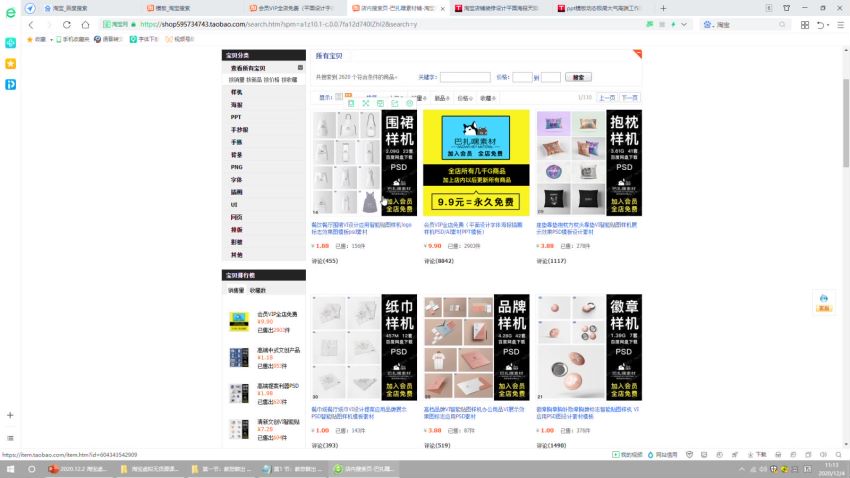850x478 pixels.
Task: Open the 围裙样机 product thumbnail
Action: tap(364, 163)
